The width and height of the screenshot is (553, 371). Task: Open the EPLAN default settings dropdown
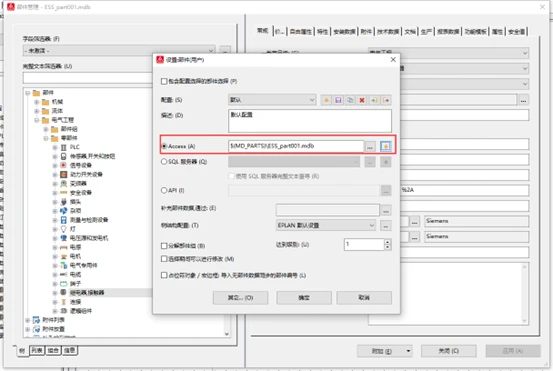coord(326,225)
